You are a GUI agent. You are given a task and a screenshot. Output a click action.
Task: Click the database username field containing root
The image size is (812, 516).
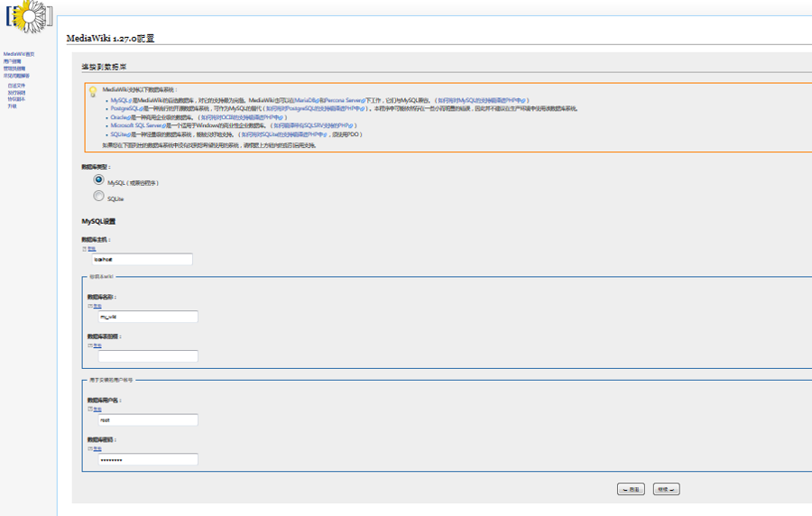click(147, 420)
